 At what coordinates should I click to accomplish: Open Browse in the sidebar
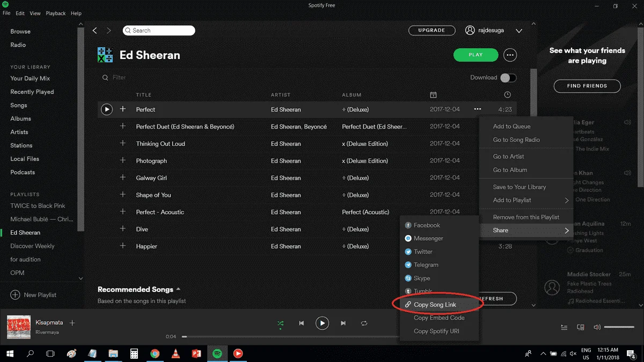[x=20, y=32]
